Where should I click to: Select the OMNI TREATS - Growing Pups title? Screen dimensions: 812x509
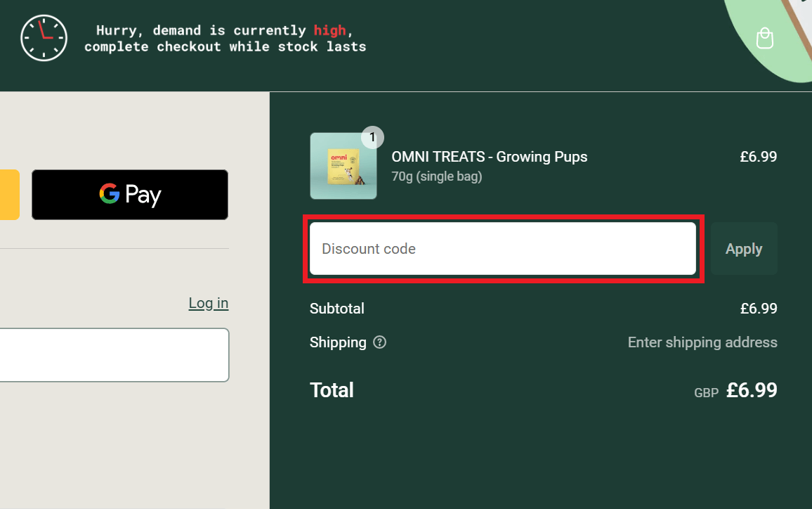490,157
